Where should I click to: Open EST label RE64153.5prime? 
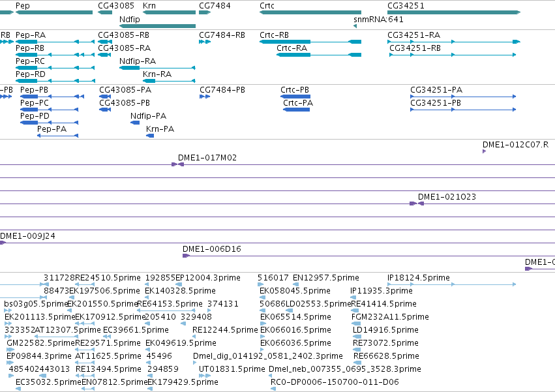[x=170, y=304]
